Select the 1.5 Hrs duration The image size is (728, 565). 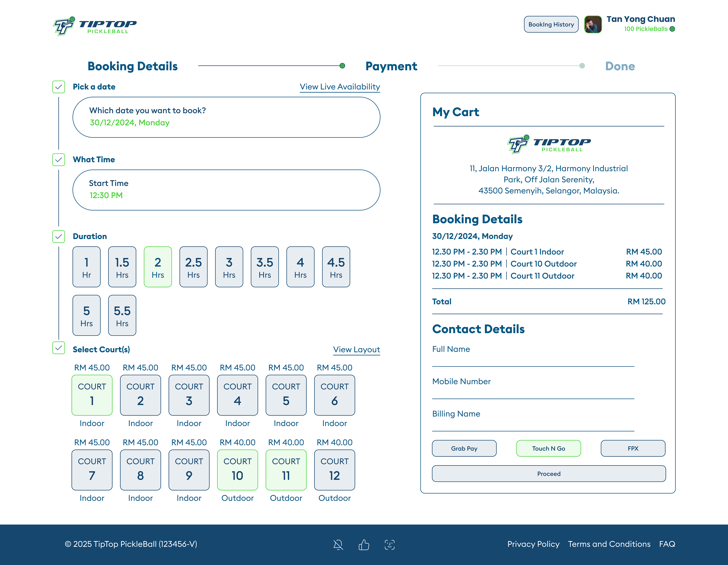coord(122,267)
